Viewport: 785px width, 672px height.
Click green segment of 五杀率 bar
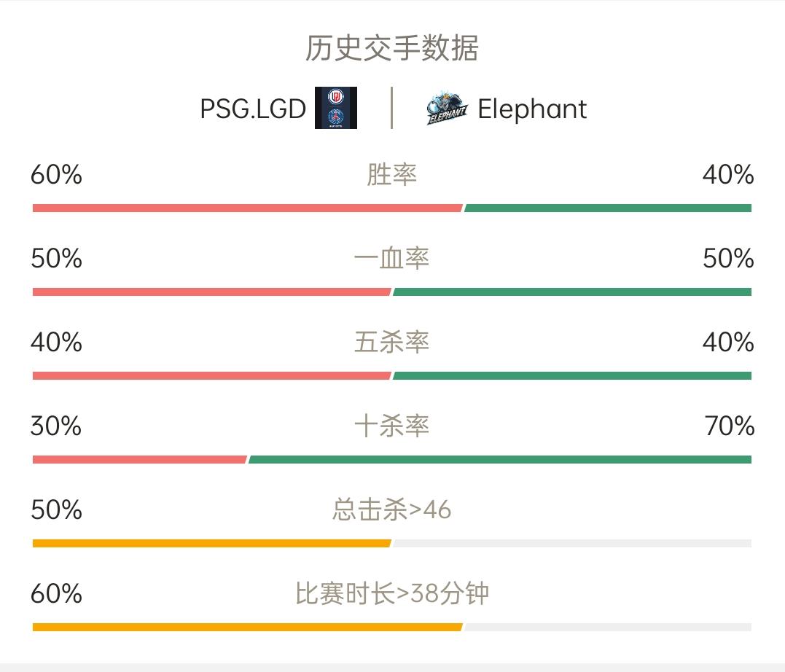click(572, 375)
